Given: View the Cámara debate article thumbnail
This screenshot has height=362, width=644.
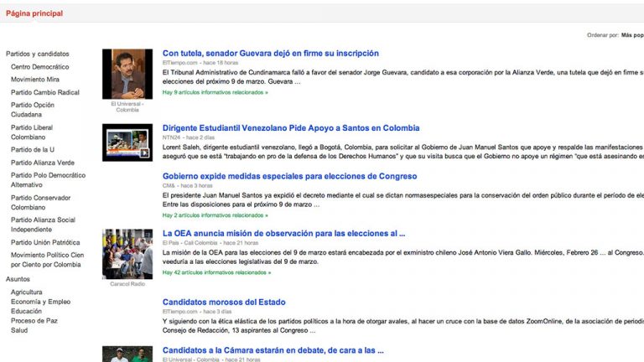Looking at the screenshot, I should point(127,354).
